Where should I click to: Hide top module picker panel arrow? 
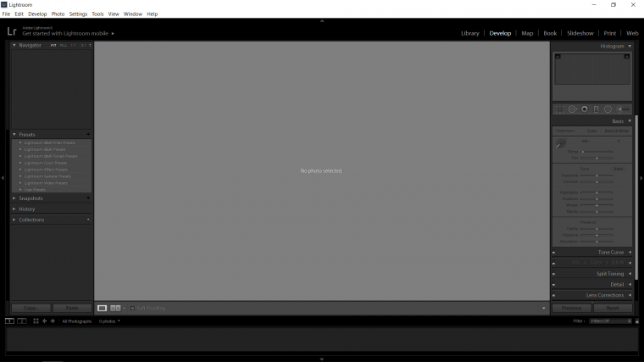click(322, 20)
